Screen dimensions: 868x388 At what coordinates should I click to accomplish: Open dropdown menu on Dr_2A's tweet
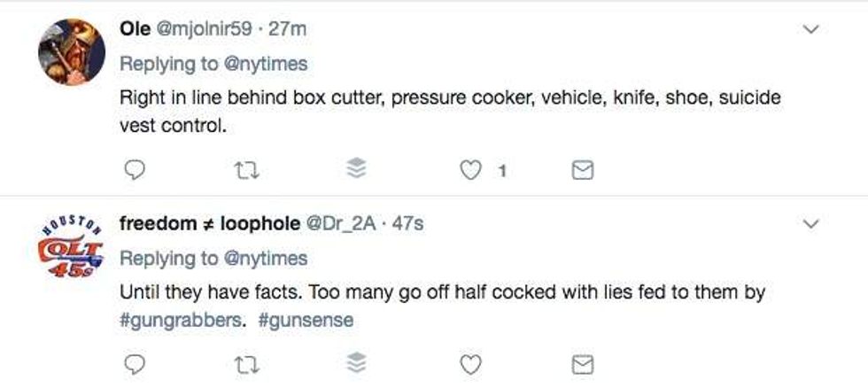[x=809, y=224]
